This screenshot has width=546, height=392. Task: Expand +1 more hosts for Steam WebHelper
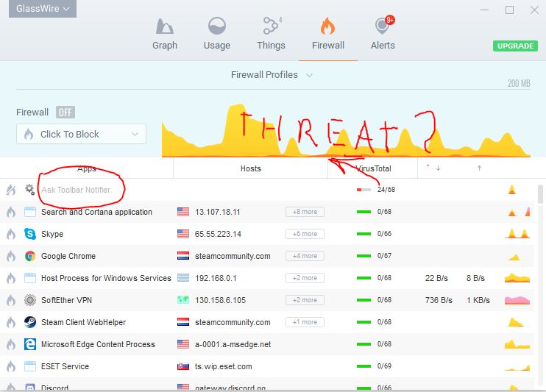(x=305, y=322)
